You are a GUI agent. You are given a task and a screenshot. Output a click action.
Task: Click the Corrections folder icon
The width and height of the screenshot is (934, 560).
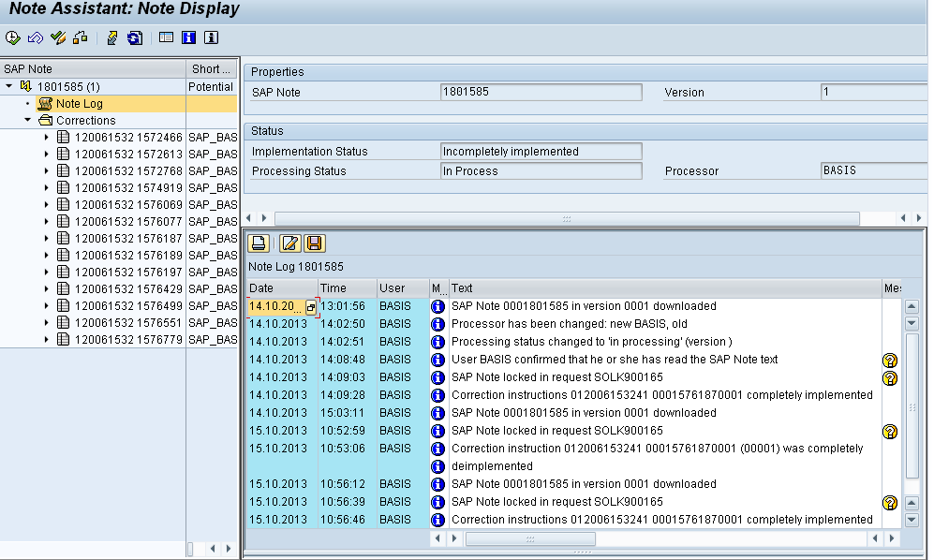tap(45, 121)
